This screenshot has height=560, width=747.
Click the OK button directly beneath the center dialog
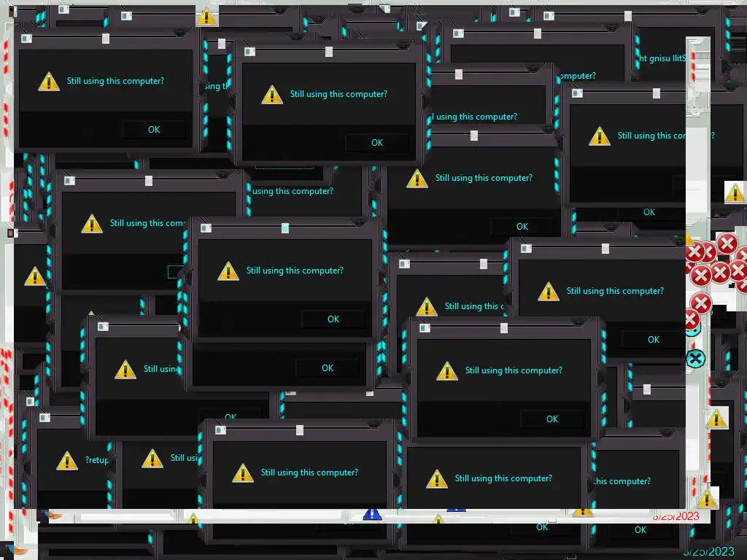tap(328, 368)
